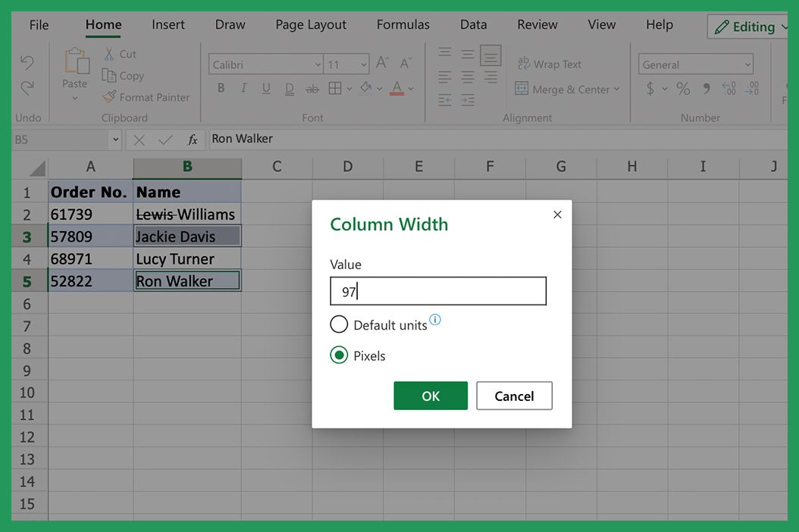Viewport: 799px width, 532px height.
Task: Apply Percent Style number formatting
Action: pyautogui.click(x=682, y=89)
